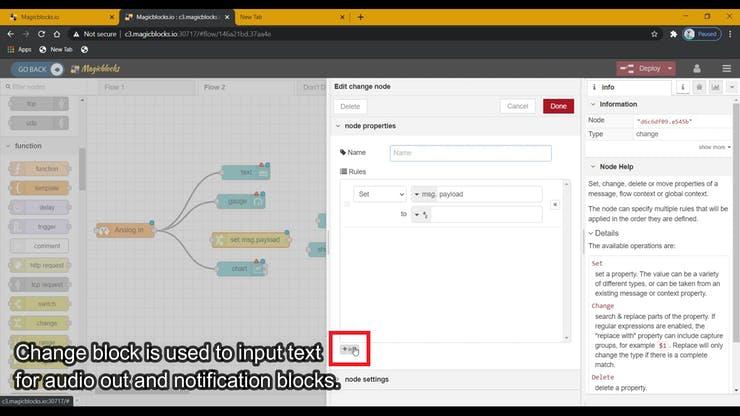Screen dimensions: 740x416
Task: Click the Deploy button
Action: tap(641, 68)
